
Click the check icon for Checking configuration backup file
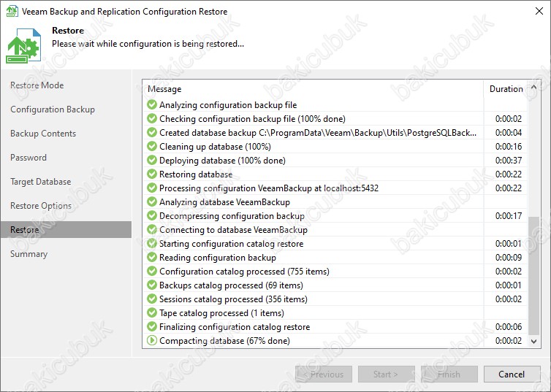coord(152,118)
